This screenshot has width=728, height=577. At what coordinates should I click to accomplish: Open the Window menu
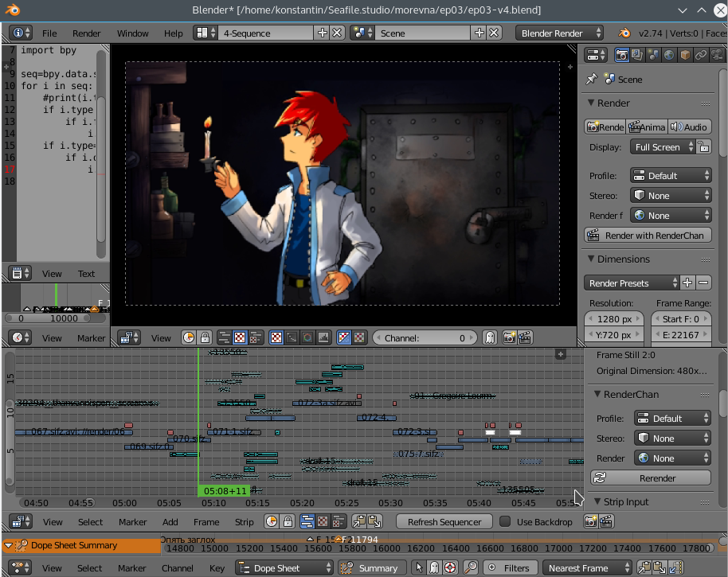point(133,33)
